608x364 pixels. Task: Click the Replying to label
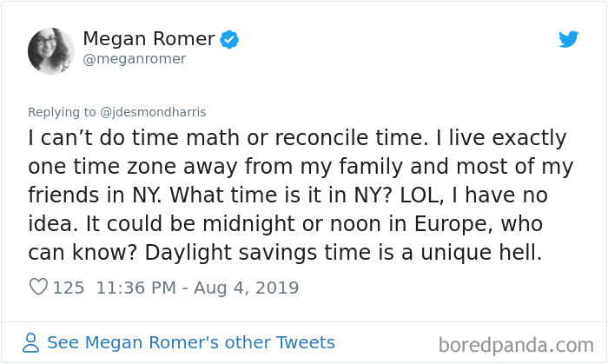click(62, 112)
